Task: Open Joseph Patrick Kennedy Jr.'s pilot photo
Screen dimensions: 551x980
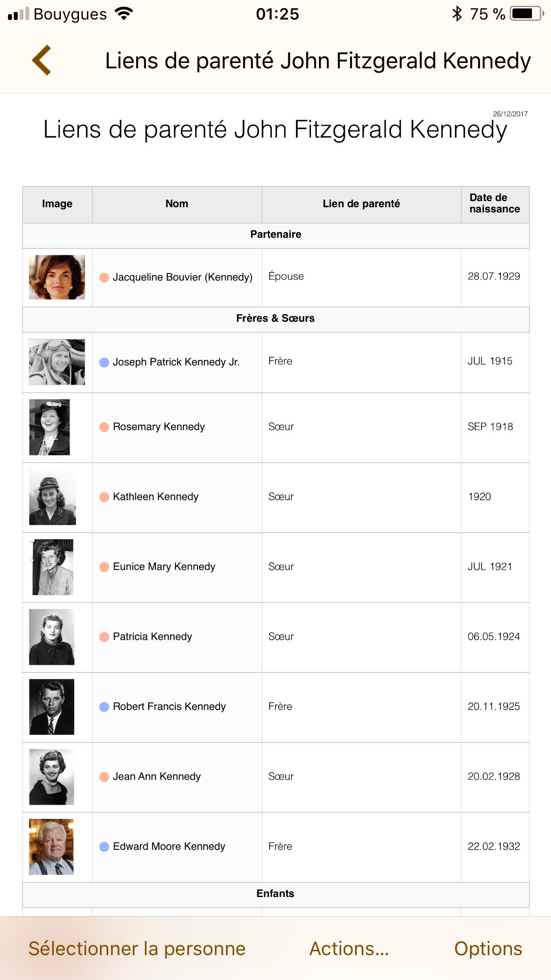Action: [x=57, y=362]
